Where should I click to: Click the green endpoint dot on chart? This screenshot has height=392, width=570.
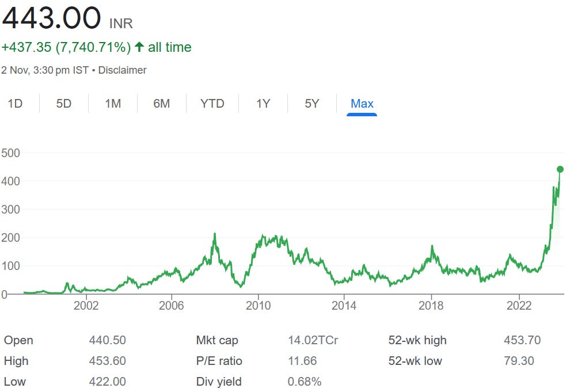(560, 169)
